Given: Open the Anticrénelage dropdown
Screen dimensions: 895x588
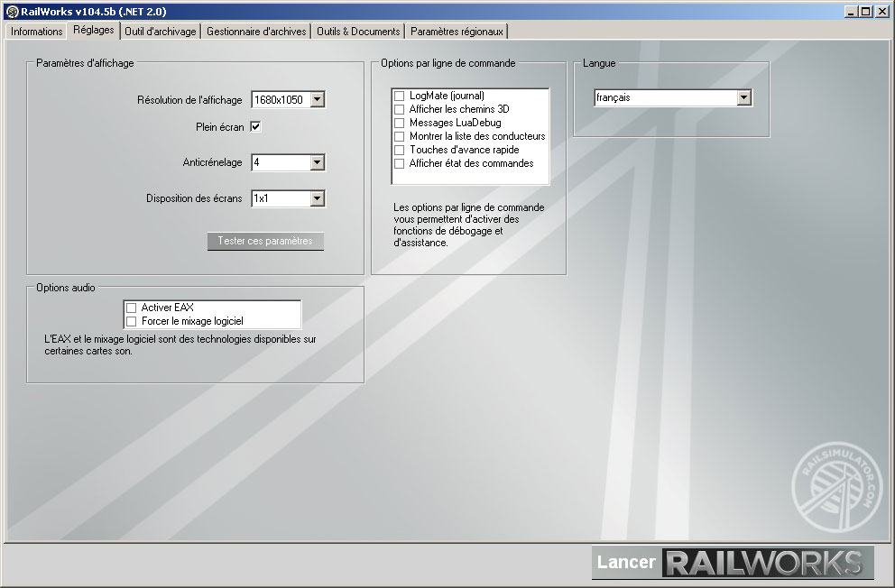Looking at the screenshot, I should (318, 162).
